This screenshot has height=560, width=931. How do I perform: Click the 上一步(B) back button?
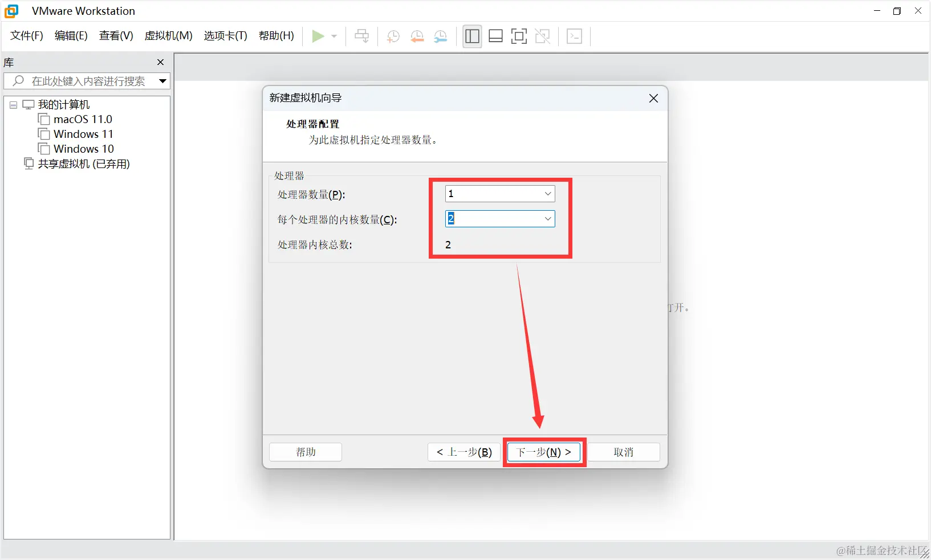coord(464,452)
